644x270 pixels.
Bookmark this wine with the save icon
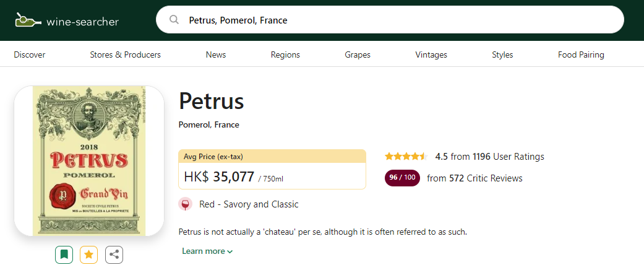pos(64,254)
